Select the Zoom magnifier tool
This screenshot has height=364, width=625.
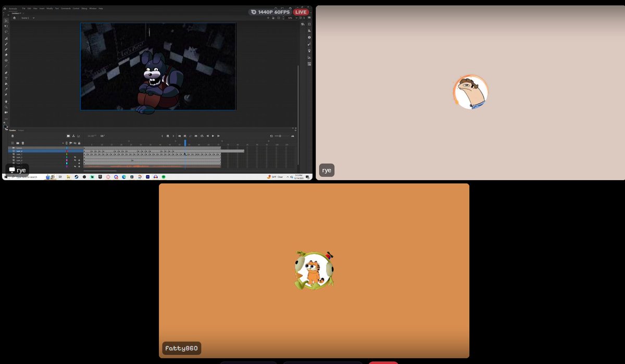coord(6,107)
